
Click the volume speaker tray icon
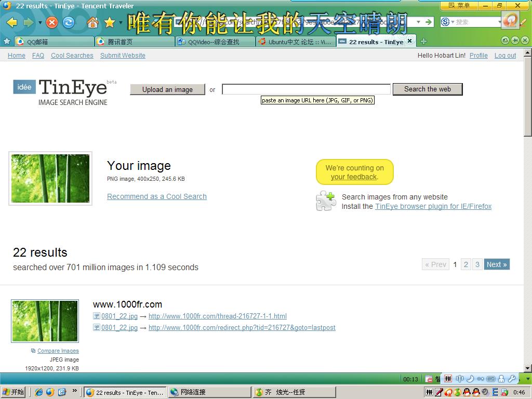[x=486, y=393]
